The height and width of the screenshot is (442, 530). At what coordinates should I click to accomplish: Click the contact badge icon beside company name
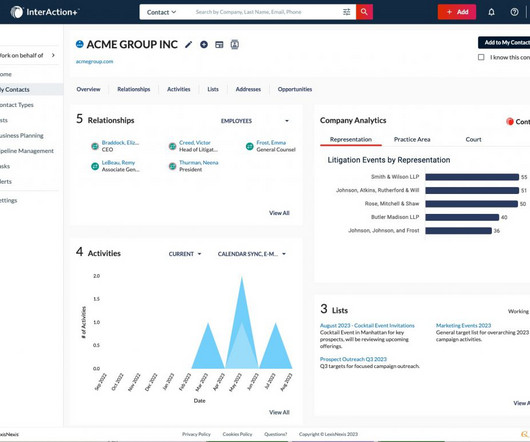click(235, 45)
